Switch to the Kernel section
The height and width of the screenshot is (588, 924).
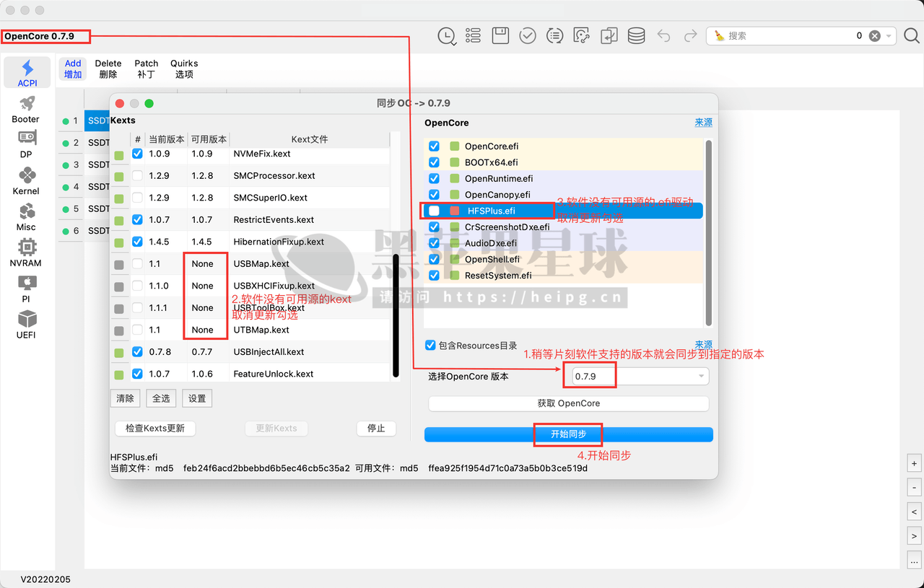(x=26, y=181)
